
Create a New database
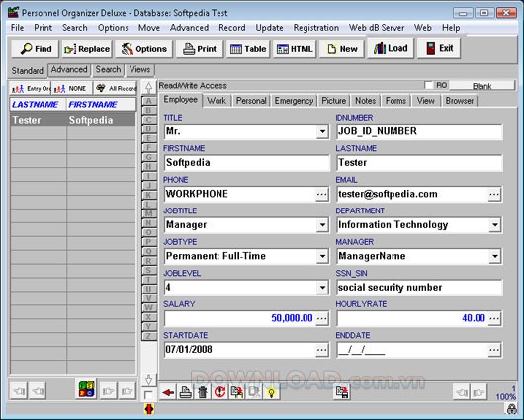pos(342,49)
